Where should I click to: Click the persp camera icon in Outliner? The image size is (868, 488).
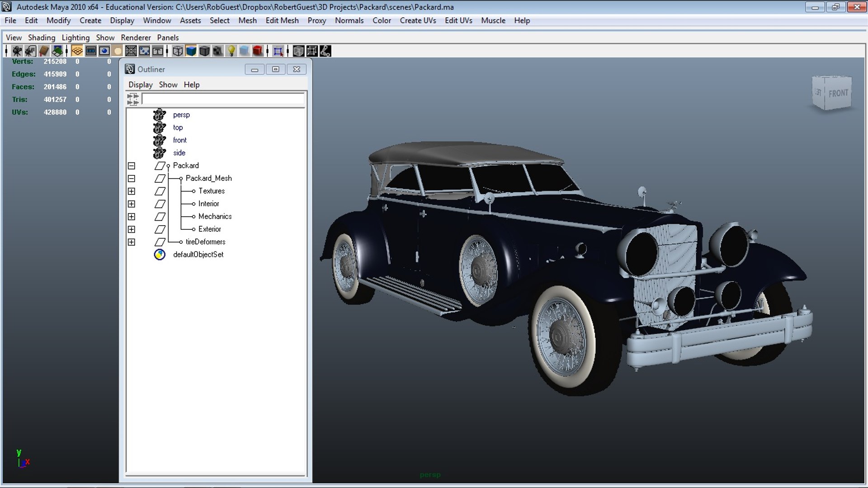(159, 115)
